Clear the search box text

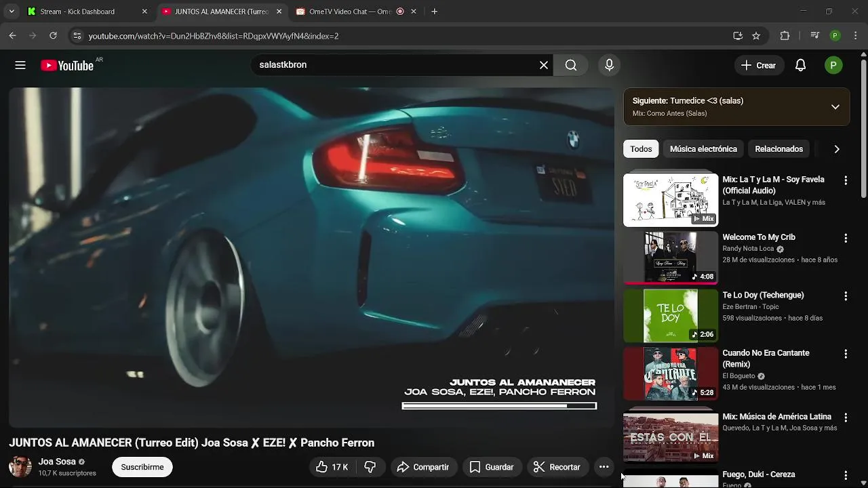tap(544, 65)
